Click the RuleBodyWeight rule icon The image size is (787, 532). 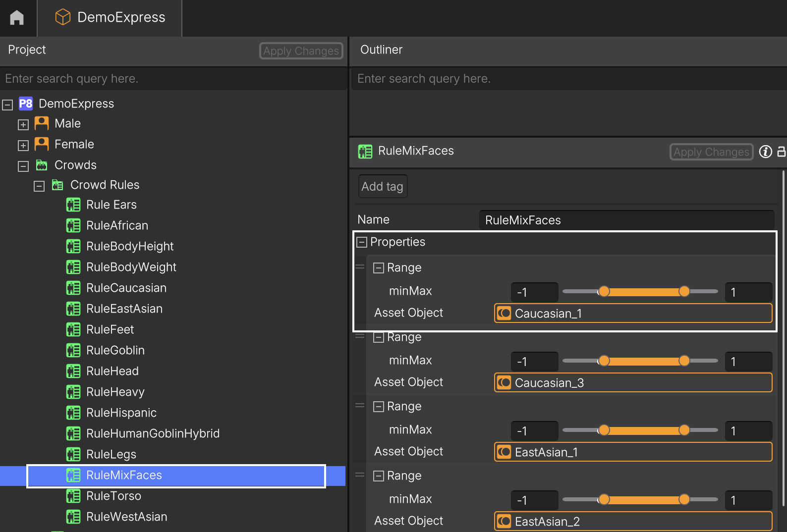[73, 267]
